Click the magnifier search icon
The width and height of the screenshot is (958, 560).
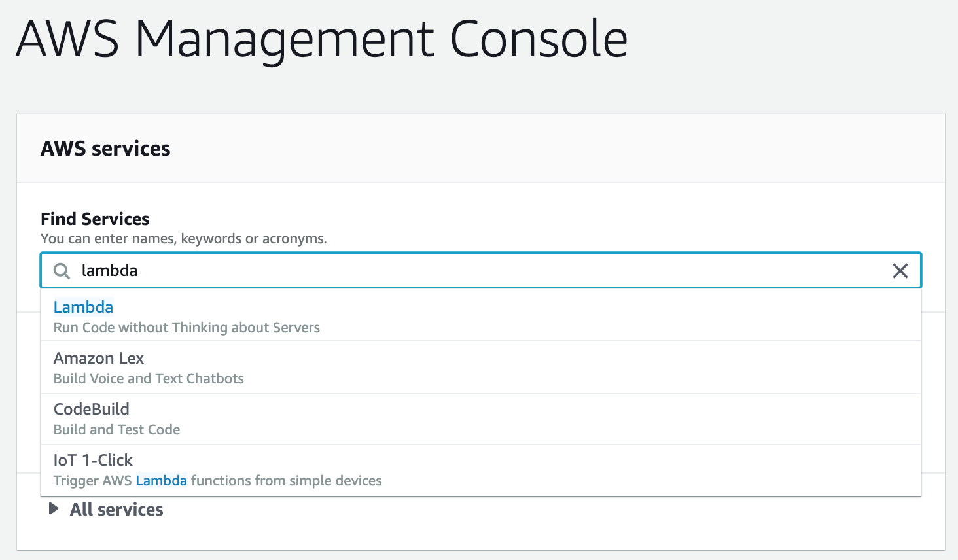[x=62, y=271]
